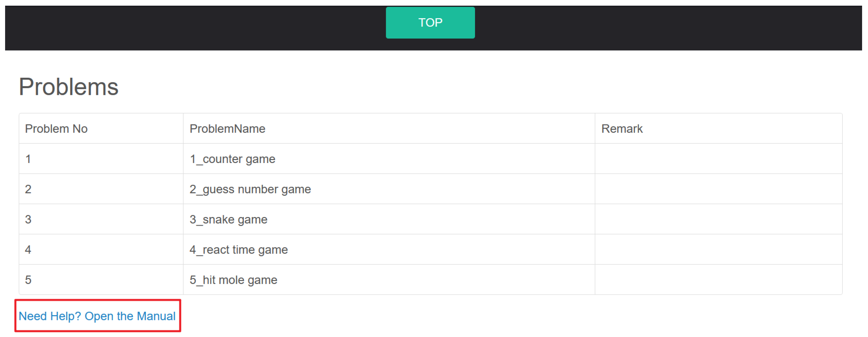Image resolution: width=868 pixels, height=337 pixels.
Task: Click problem number 1 cell
Action: pyautogui.click(x=28, y=159)
